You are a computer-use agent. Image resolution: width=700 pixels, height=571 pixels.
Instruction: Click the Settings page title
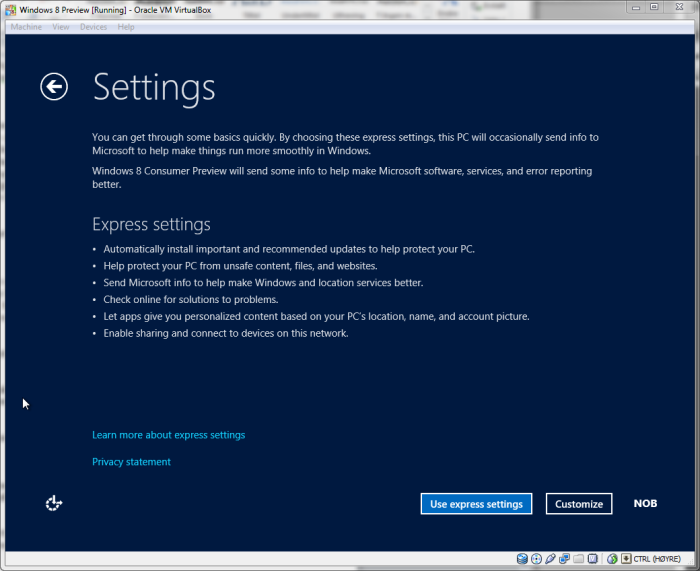pos(154,88)
